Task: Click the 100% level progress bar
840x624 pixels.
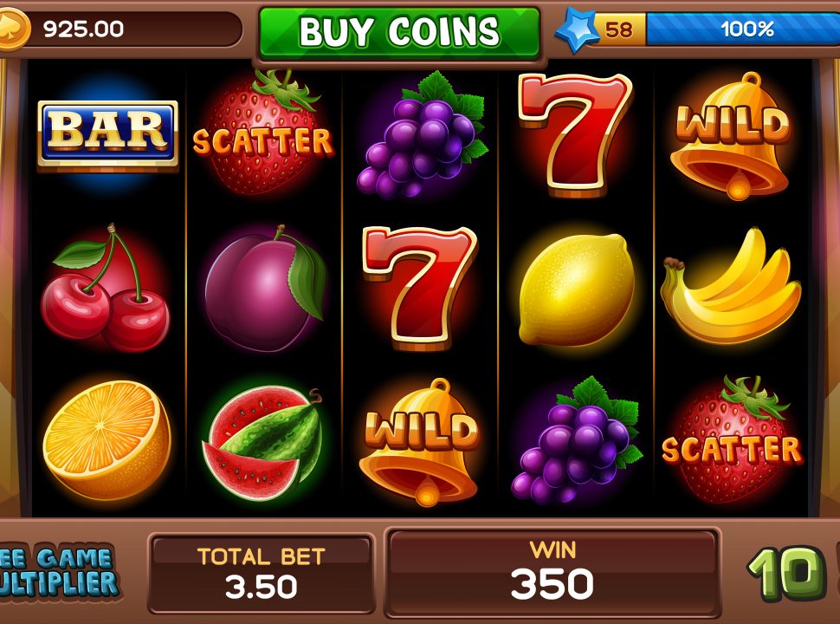Action: (x=744, y=29)
